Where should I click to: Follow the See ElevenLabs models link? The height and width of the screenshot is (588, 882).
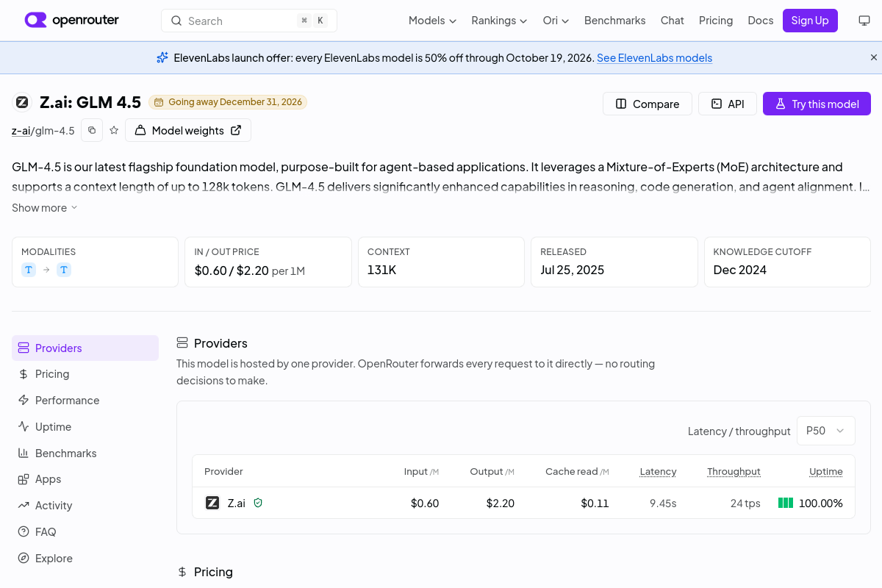[654, 57]
